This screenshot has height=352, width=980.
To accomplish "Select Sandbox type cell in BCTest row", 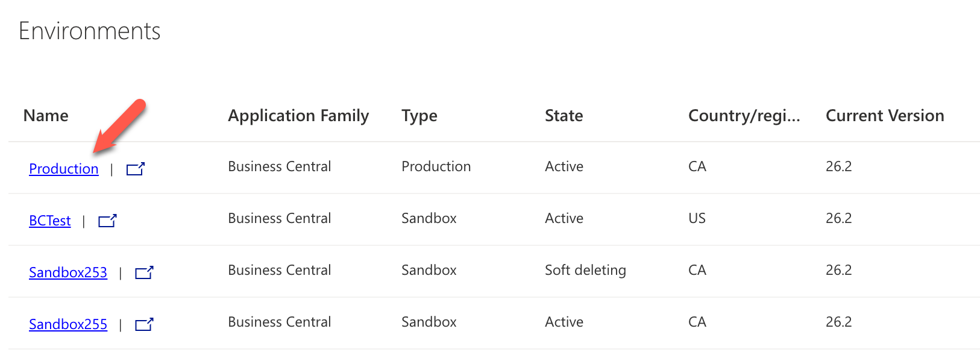I will point(429,218).
